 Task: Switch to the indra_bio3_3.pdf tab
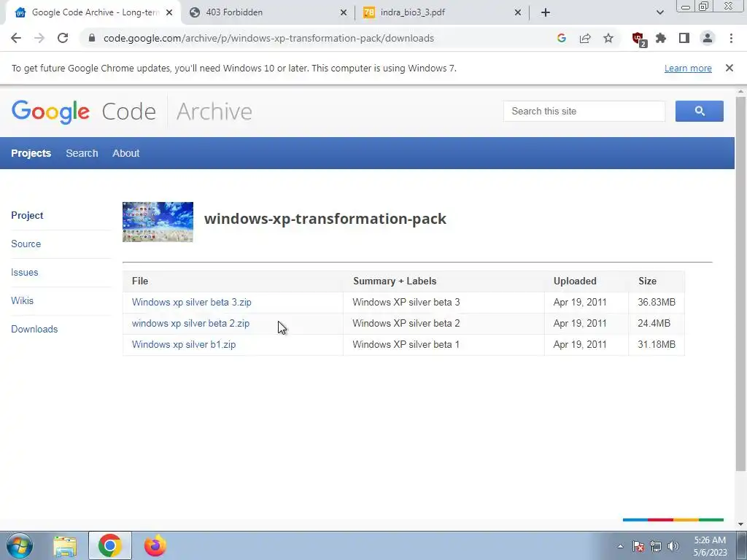442,12
